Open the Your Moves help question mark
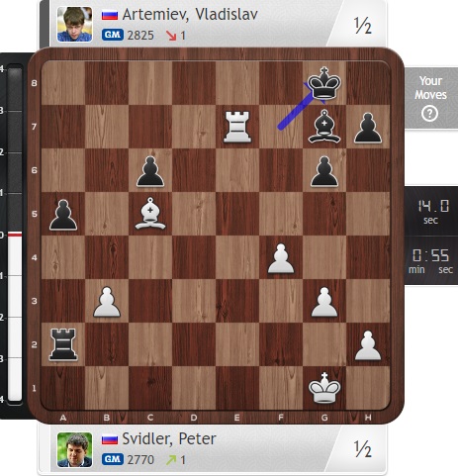 click(x=429, y=114)
